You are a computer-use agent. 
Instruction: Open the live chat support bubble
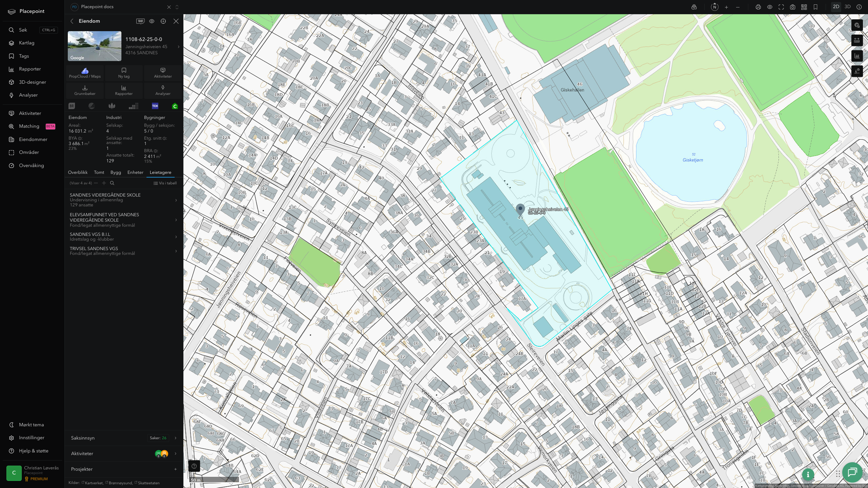point(852,472)
